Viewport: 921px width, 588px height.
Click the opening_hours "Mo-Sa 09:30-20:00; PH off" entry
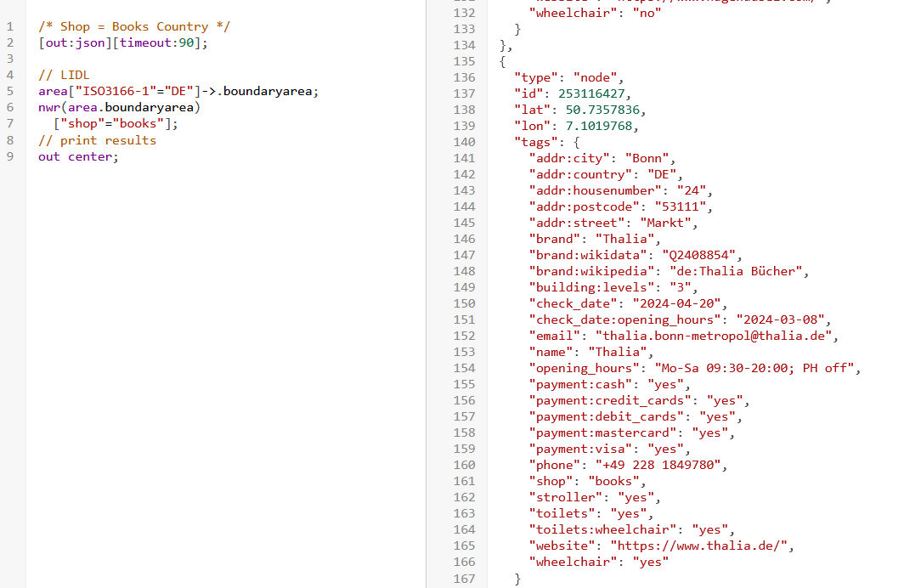(x=695, y=368)
